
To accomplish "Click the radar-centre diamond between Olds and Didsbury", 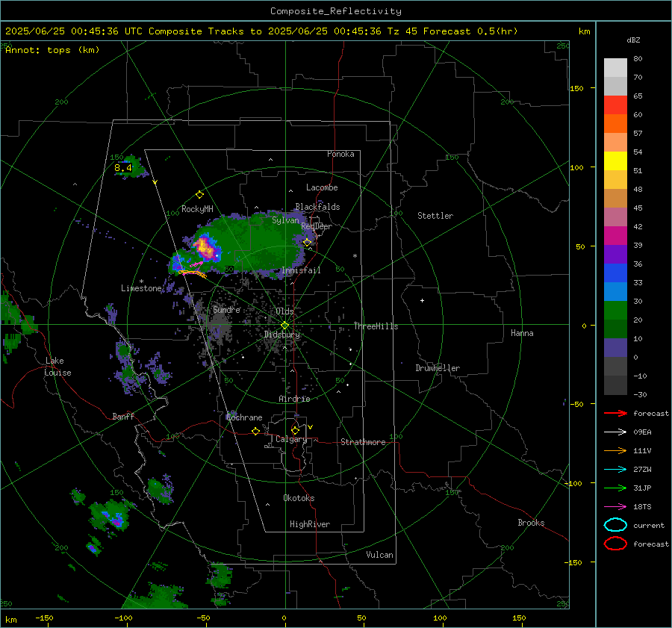I will coord(284,325).
